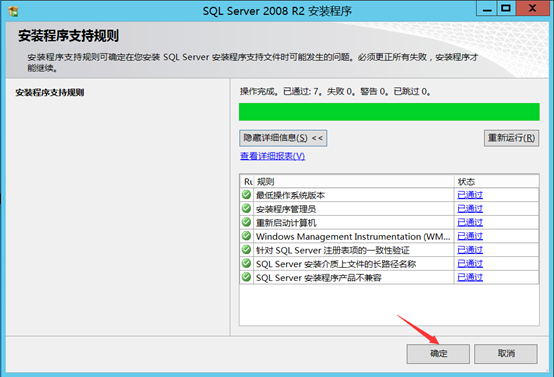Click the SQL Server setup title bar icon
Screen dimensions: 554x377
(x=13, y=11)
